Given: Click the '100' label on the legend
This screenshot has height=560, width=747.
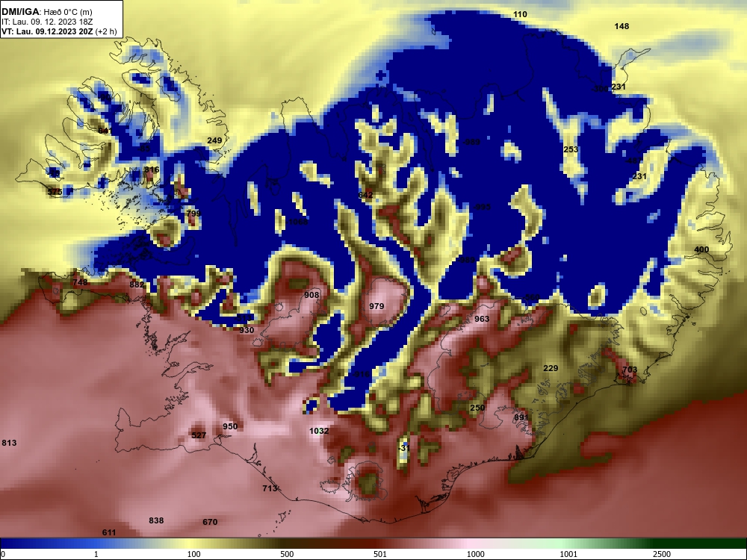Looking at the screenshot, I should coord(193,554).
